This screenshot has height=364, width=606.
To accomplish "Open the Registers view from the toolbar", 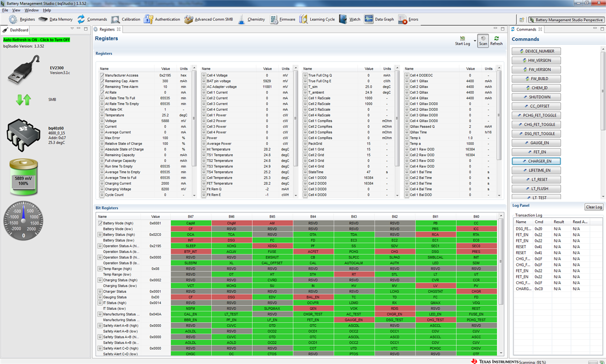I will point(22,20).
